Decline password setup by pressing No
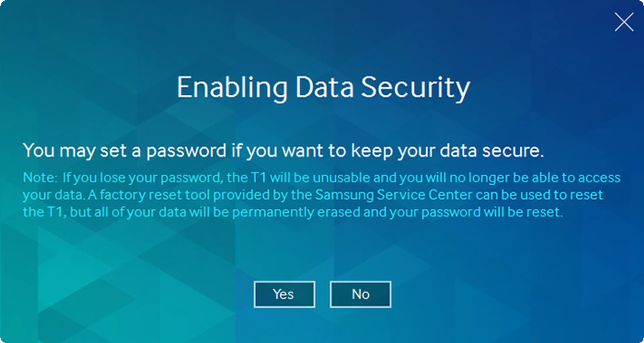The width and height of the screenshot is (644, 343). 360,294
